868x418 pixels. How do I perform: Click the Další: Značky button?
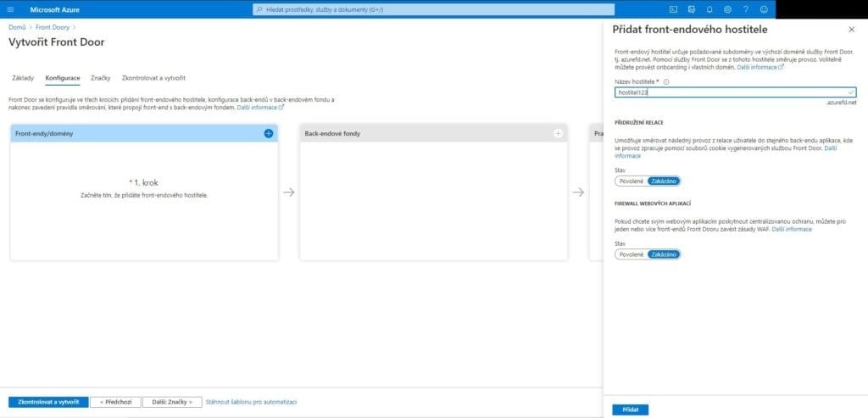(x=172, y=402)
